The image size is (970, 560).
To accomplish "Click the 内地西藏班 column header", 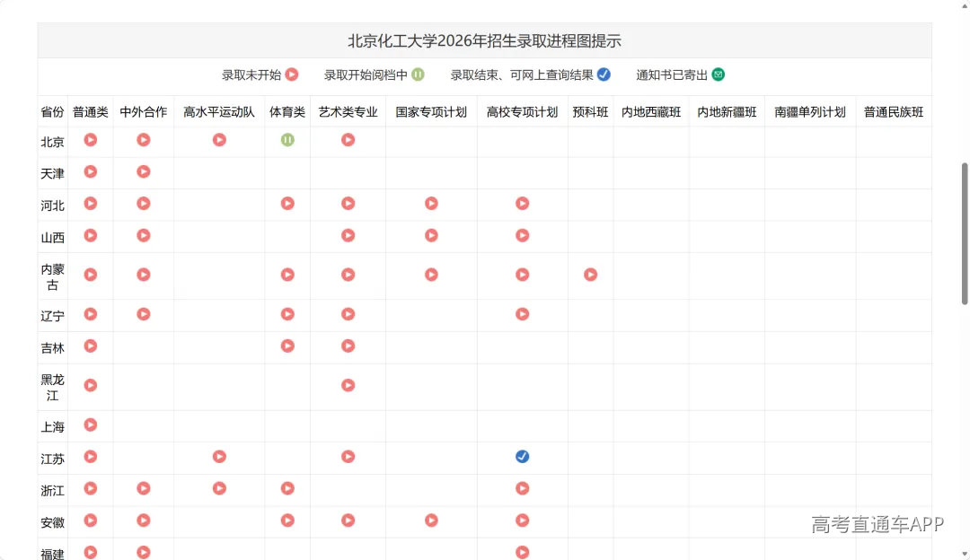I will 651,112.
